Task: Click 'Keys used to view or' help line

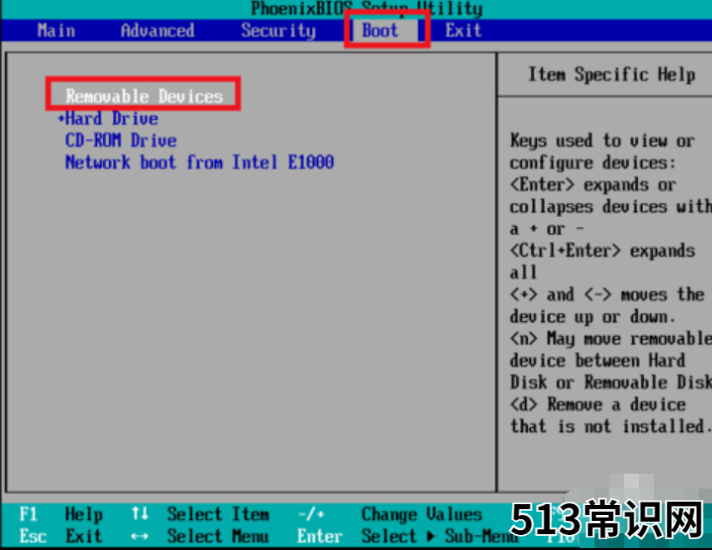Action: tap(602, 141)
